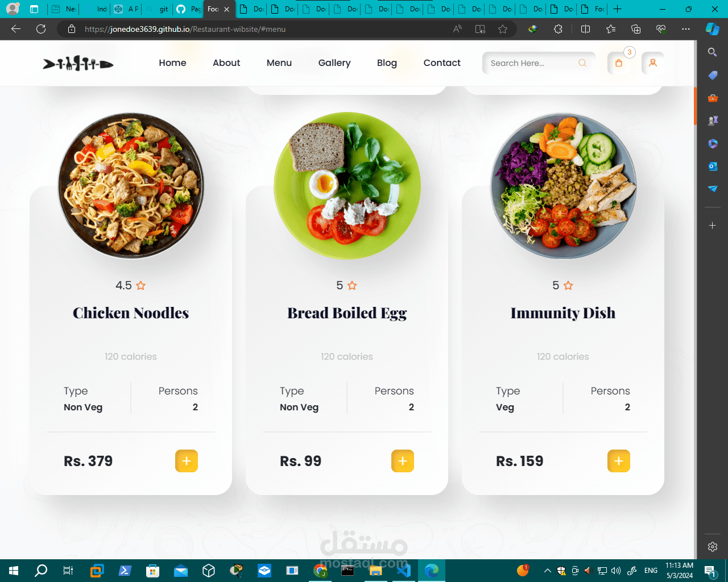Add Bread Boiled Egg using its plus icon
This screenshot has width=728, height=582.
[403, 461]
